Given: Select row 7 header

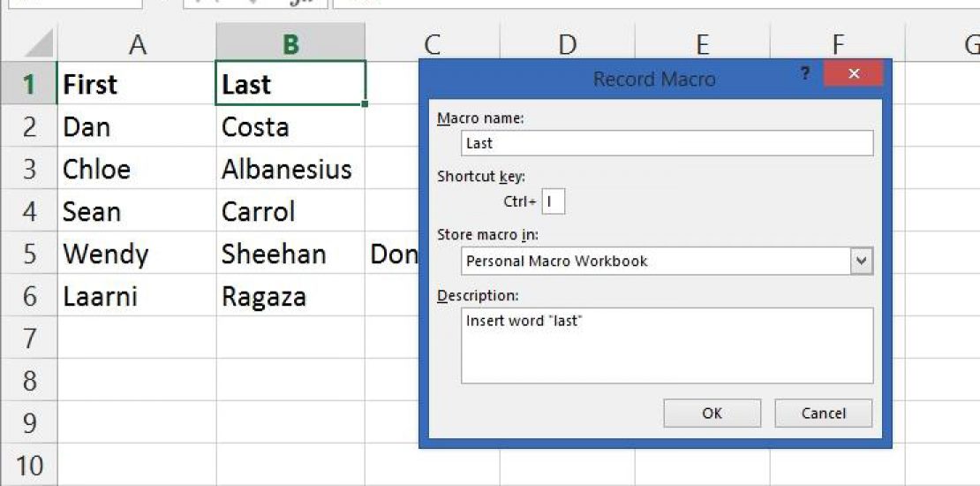Looking at the screenshot, I should [x=29, y=338].
